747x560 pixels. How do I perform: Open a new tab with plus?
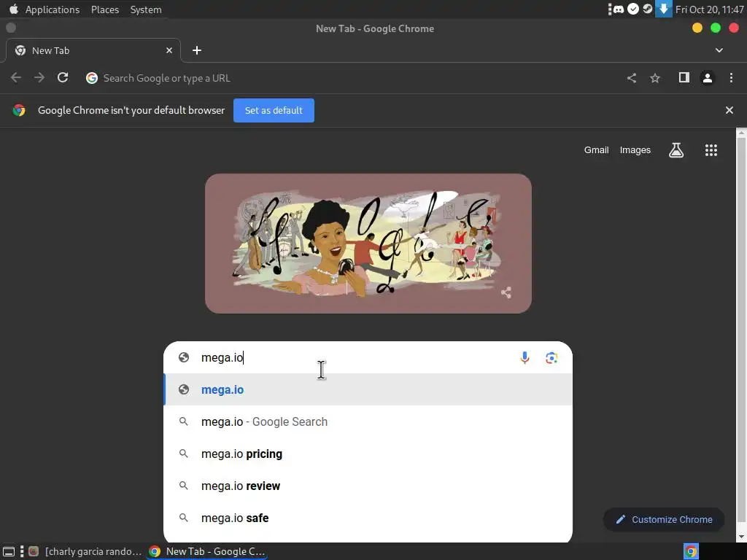point(197,50)
